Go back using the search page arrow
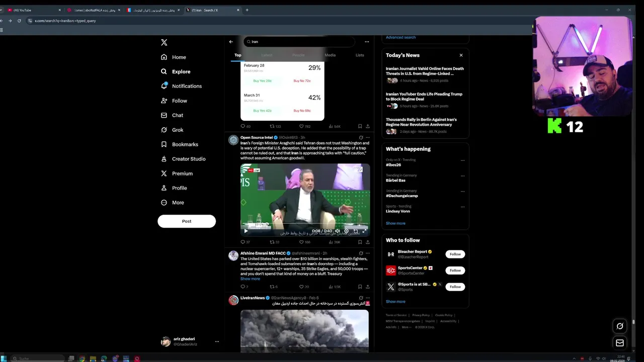644x362 pixels. 231,42
